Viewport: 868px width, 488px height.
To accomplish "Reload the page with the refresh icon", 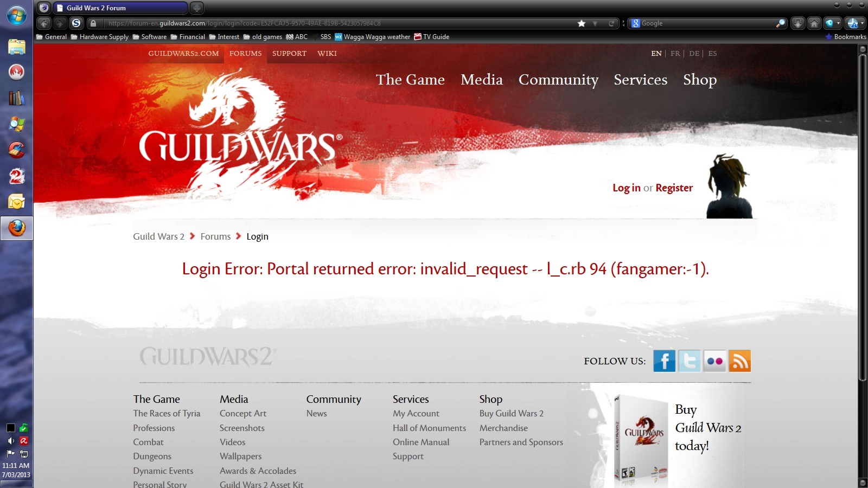I will tap(611, 23).
